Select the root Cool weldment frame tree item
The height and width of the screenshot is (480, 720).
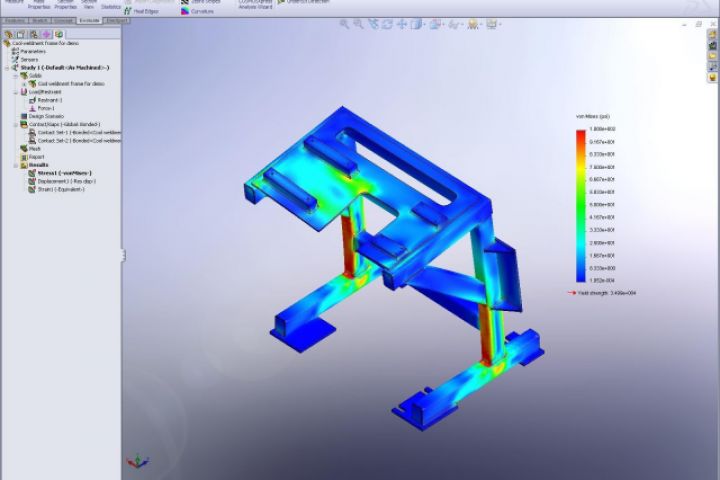(41, 43)
